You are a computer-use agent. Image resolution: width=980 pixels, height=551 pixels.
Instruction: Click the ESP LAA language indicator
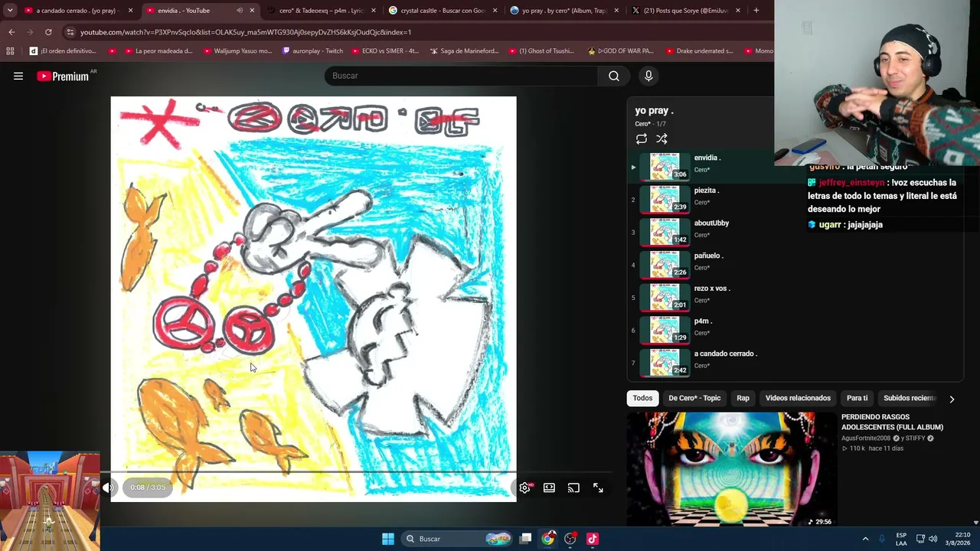901,539
